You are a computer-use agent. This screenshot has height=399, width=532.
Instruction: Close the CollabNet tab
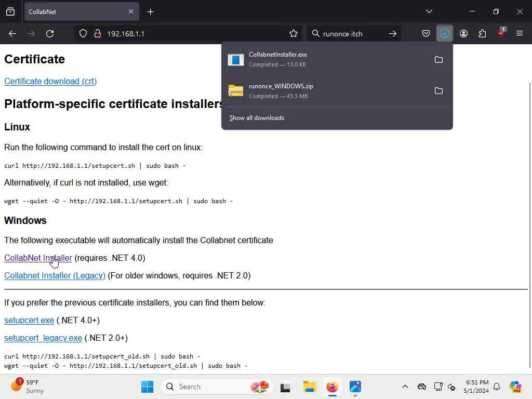(x=131, y=11)
